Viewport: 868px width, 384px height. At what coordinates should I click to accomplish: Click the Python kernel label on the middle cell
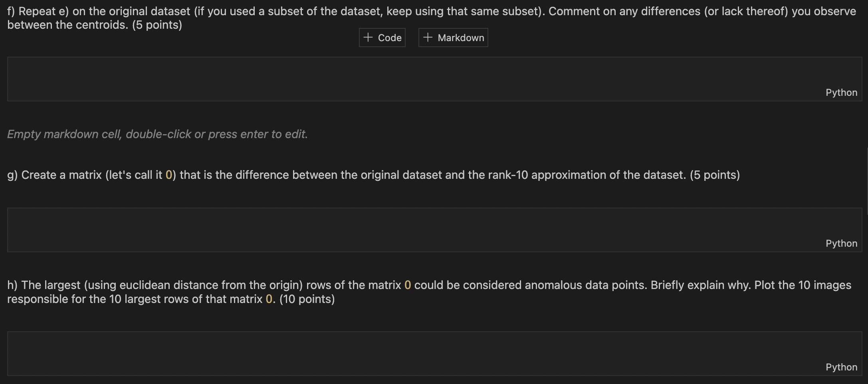(x=841, y=243)
